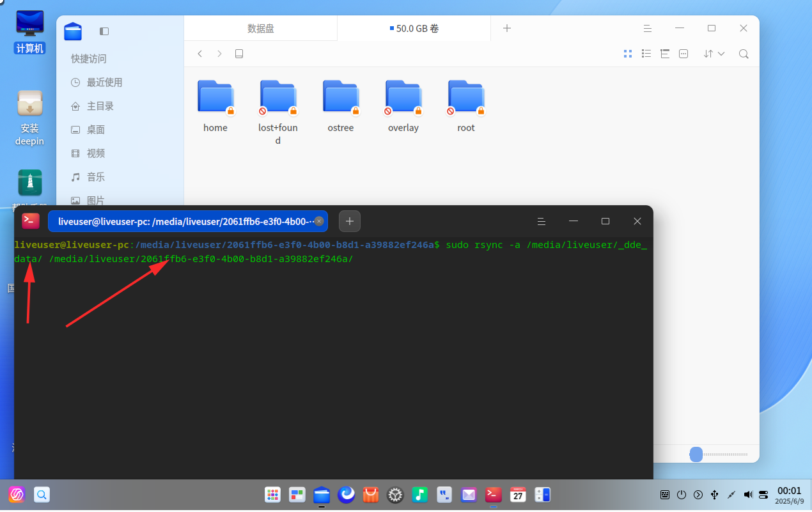812x512 pixels.
Task: Open quick settings toggle panel in tray
Action: point(763,494)
